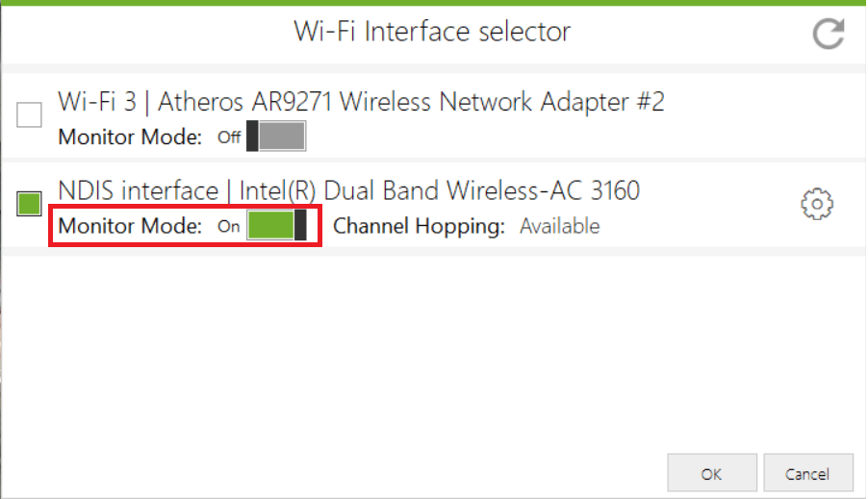This screenshot has width=868, height=499.
Task: Click the 'Available' channel hopping status
Action: (x=560, y=226)
